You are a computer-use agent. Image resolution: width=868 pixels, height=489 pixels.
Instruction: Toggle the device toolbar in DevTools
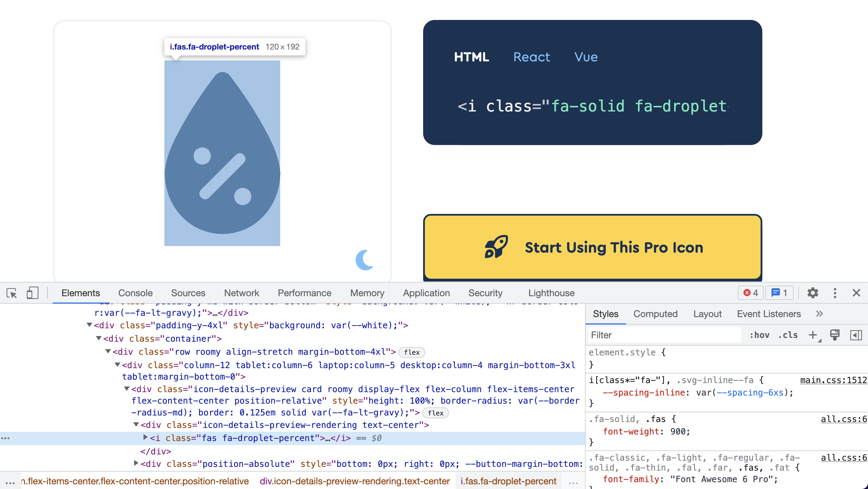[32, 293]
